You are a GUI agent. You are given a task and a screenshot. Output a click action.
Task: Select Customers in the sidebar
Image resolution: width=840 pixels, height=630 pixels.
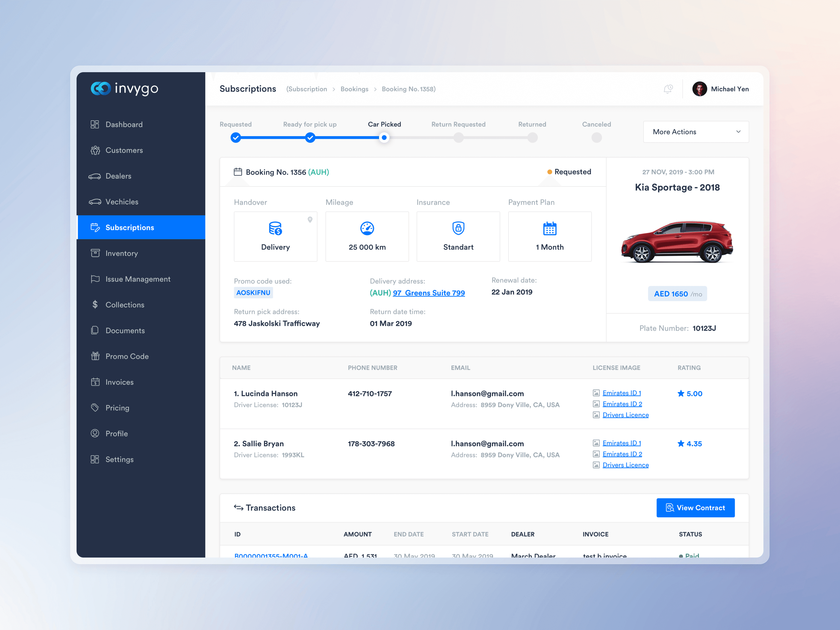[124, 150]
